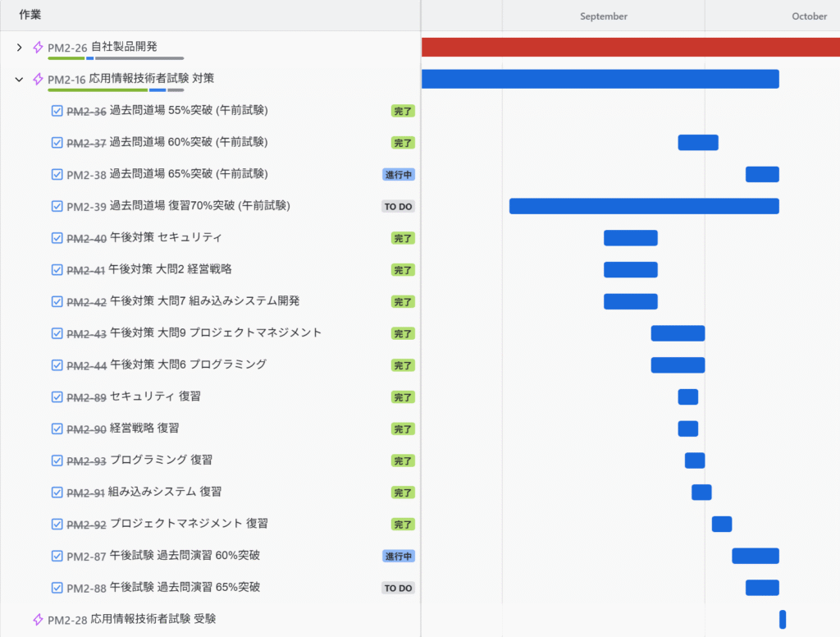Open the TO DO status of PM2-39

[x=398, y=207]
